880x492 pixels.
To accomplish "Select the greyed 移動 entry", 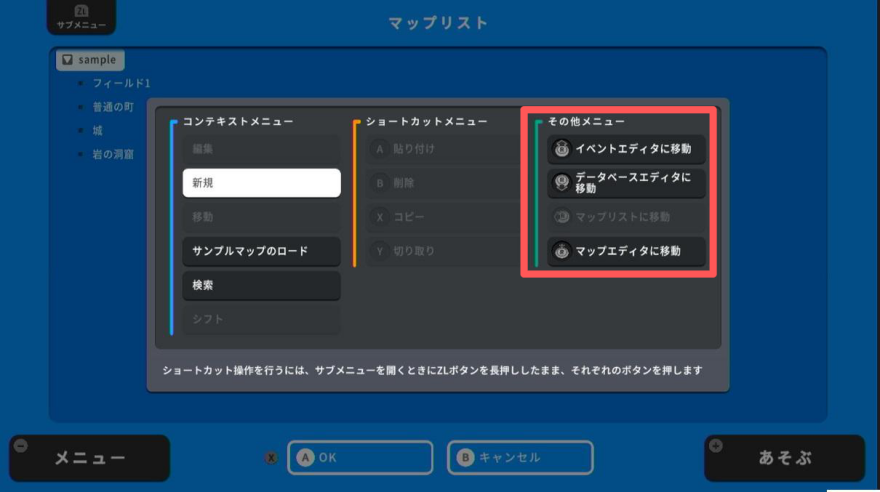I will tap(262, 217).
